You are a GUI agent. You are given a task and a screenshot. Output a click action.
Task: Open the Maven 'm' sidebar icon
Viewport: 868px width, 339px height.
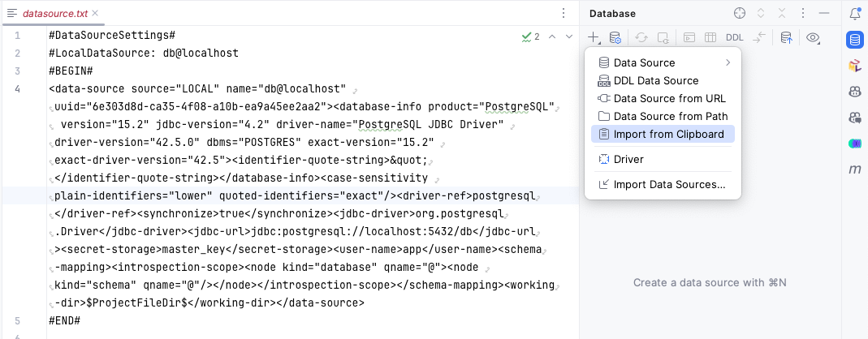click(x=855, y=169)
